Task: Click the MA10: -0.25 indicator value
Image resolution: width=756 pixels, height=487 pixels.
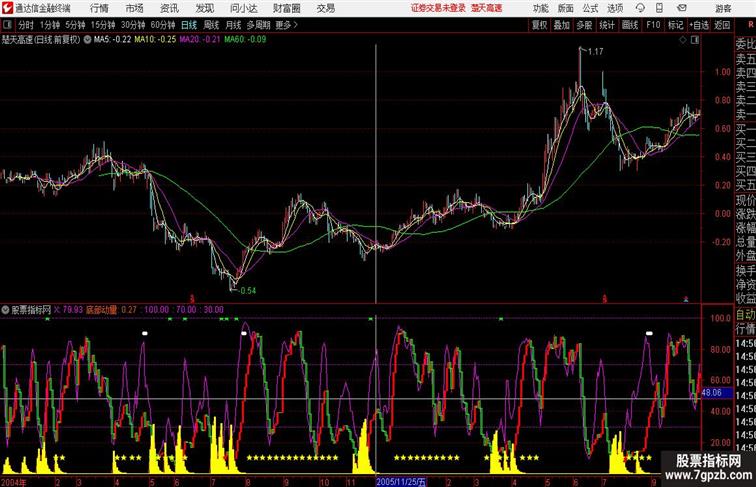Action: click(x=155, y=40)
